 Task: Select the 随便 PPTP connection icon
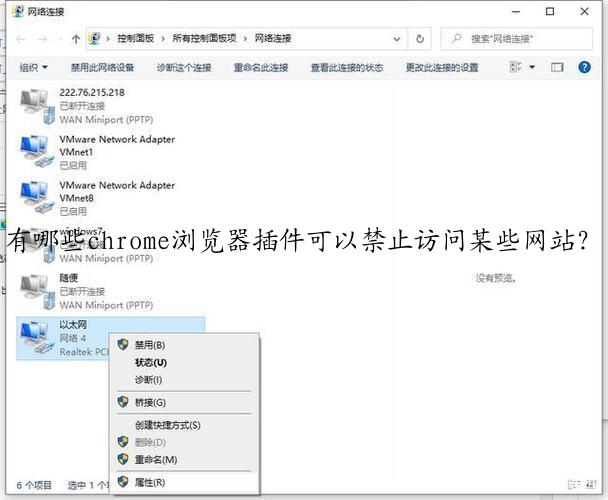[x=38, y=292]
